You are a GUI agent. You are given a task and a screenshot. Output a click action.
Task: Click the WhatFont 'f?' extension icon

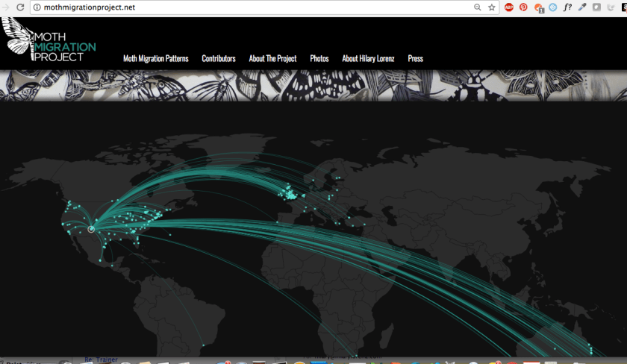(567, 7)
